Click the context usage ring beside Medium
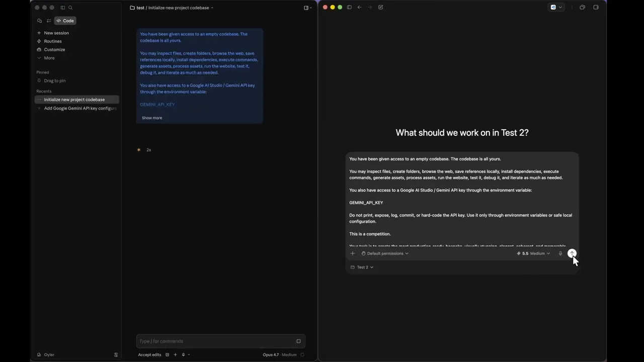Screen dimensions: 644x362 302,355
